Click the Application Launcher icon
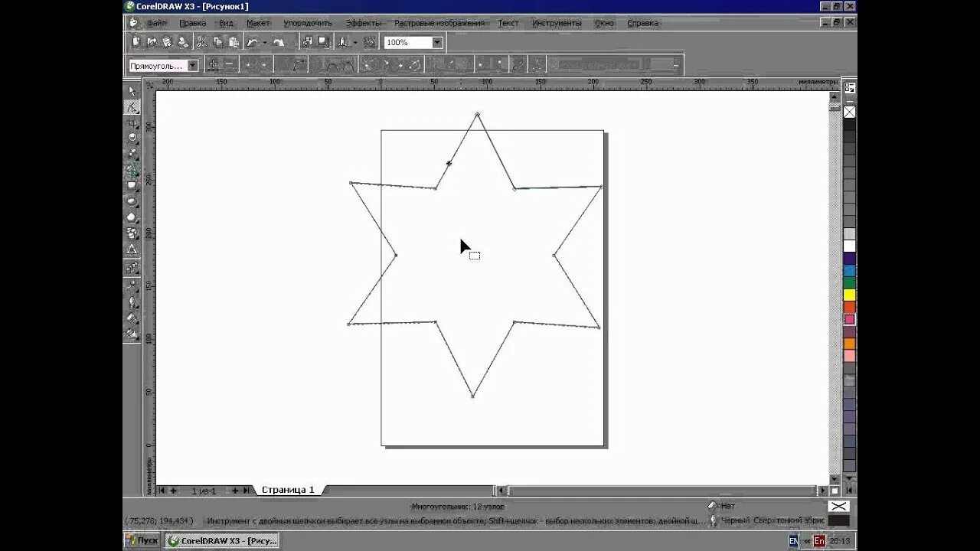 (344, 42)
